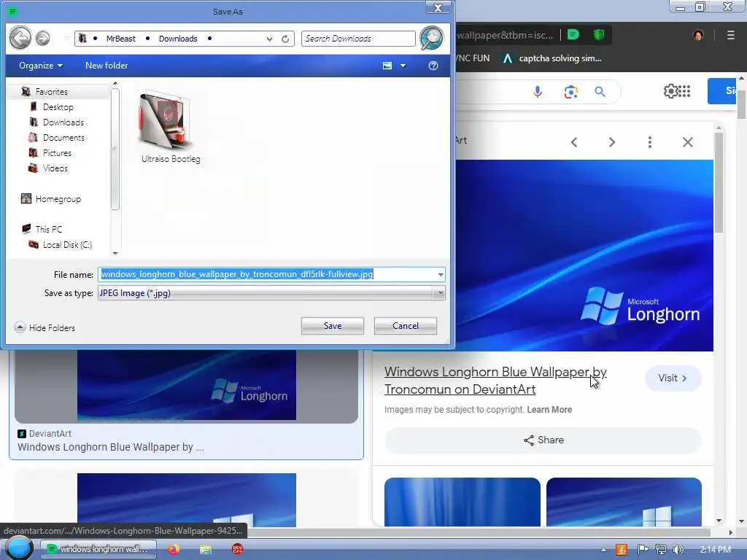Click the large Longhorn wallpaper preview
The height and width of the screenshot is (560, 747).
584,255
